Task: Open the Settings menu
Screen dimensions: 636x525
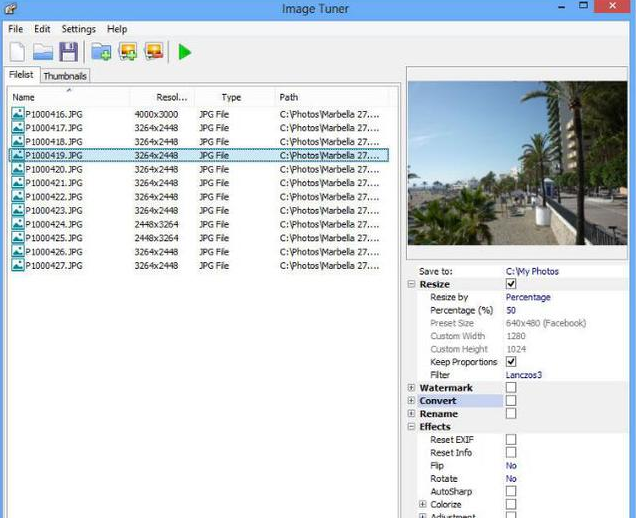Action: [x=78, y=29]
